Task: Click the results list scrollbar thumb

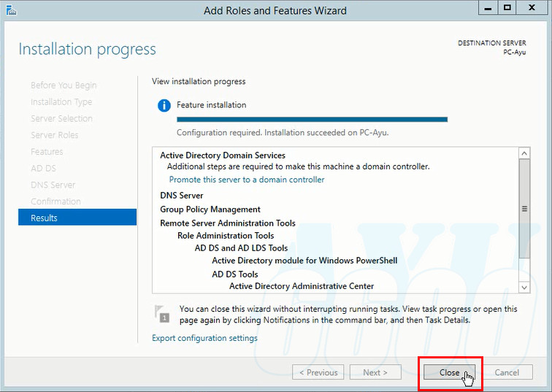Action: (524, 209)
